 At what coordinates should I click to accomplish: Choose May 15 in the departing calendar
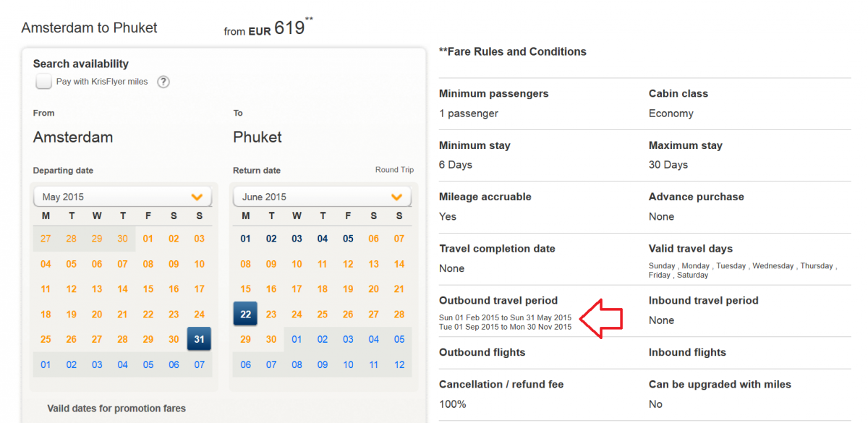[x=148, y=289]
